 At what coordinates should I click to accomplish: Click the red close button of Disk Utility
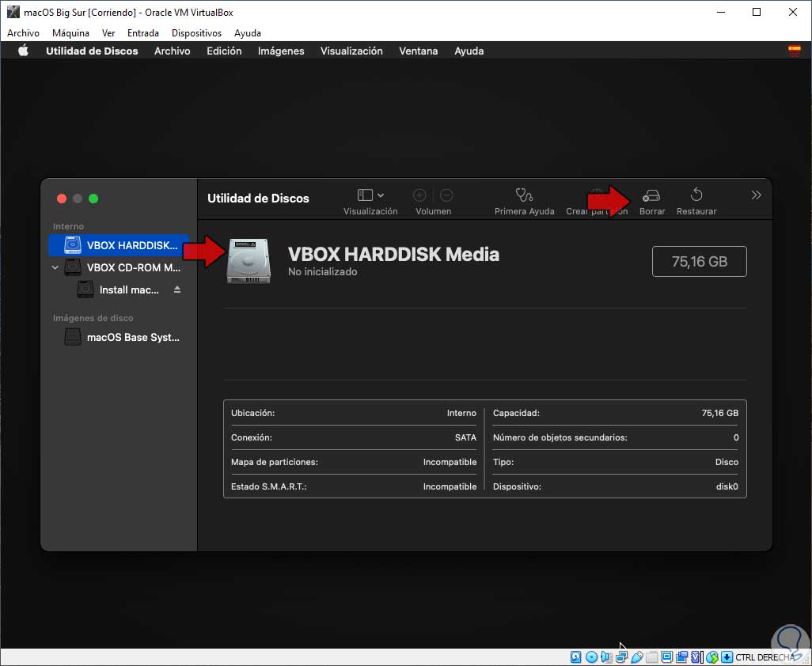point(62,199)
